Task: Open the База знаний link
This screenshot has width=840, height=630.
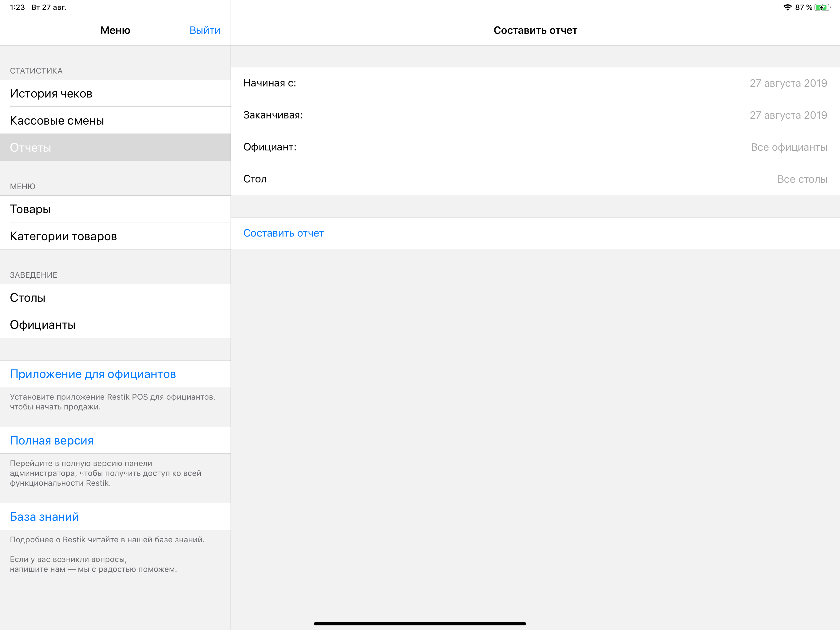Action: coord(45,517)
